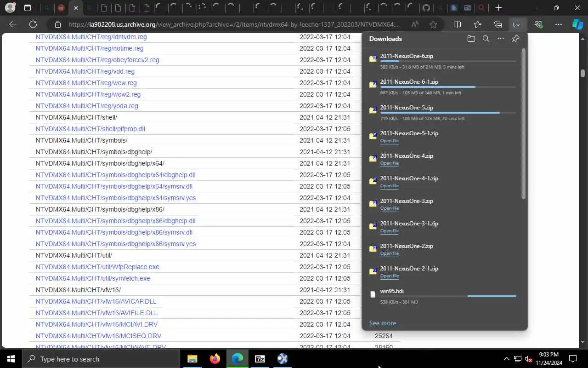This screenshot has width=588, height=368.
Task: Toggle Downloads toolbar button
Action: [517, 24]
